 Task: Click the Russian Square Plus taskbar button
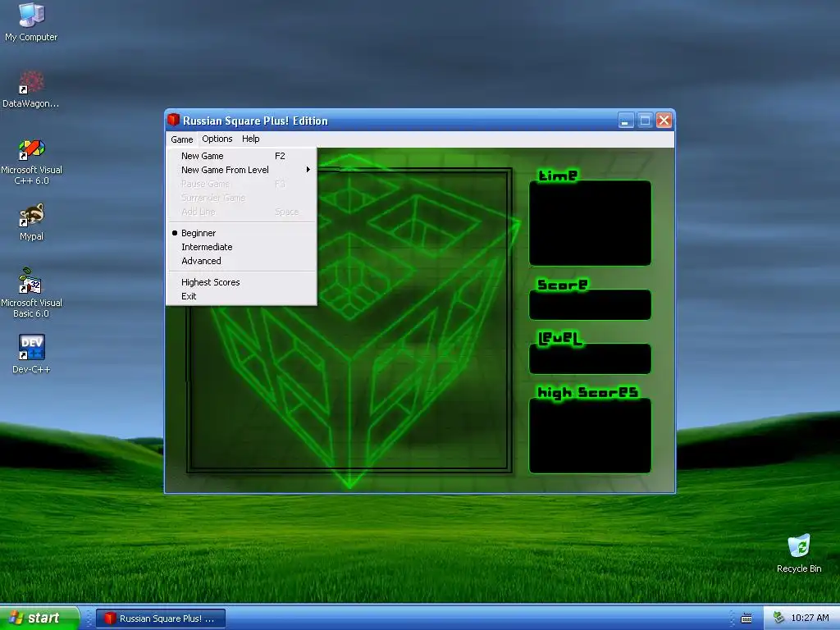161,619
